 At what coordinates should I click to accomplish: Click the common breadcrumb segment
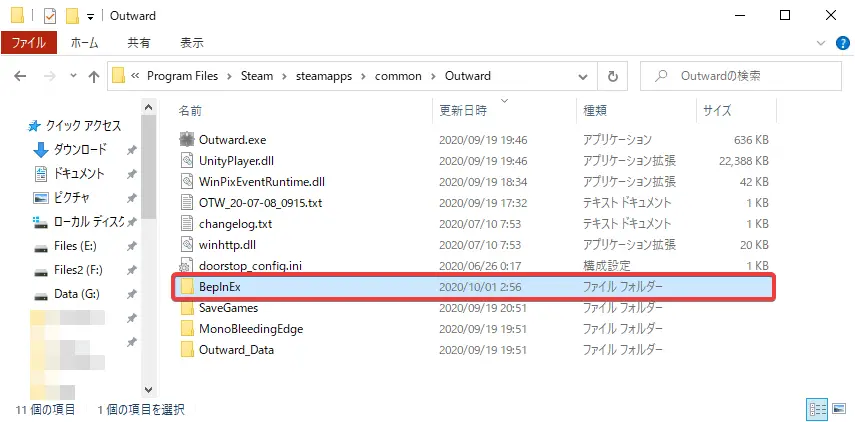click(398, 76)
